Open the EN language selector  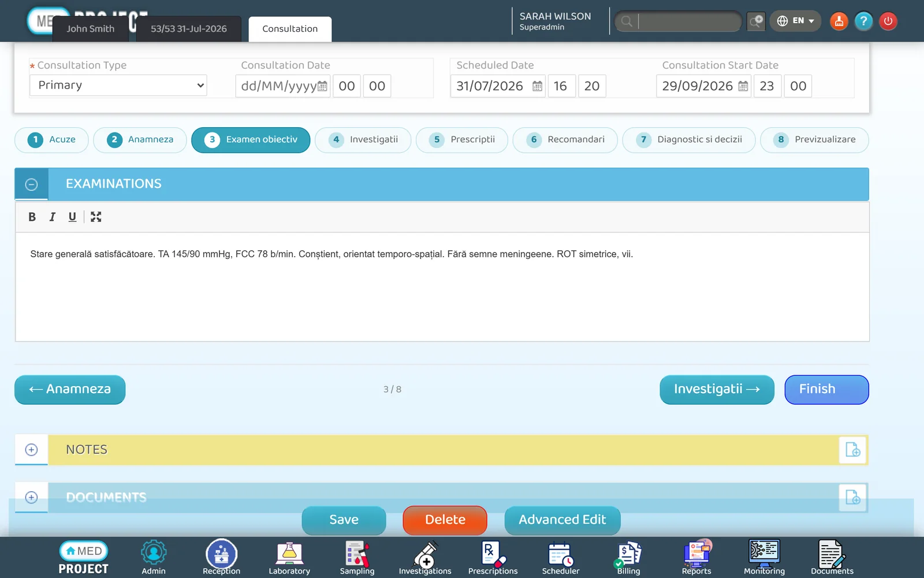[795, 21]
